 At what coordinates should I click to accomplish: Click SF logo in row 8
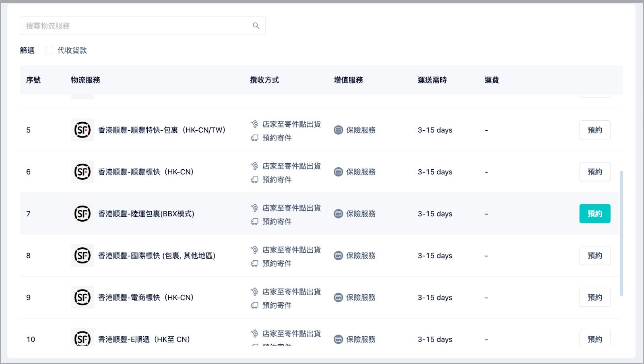83,255
